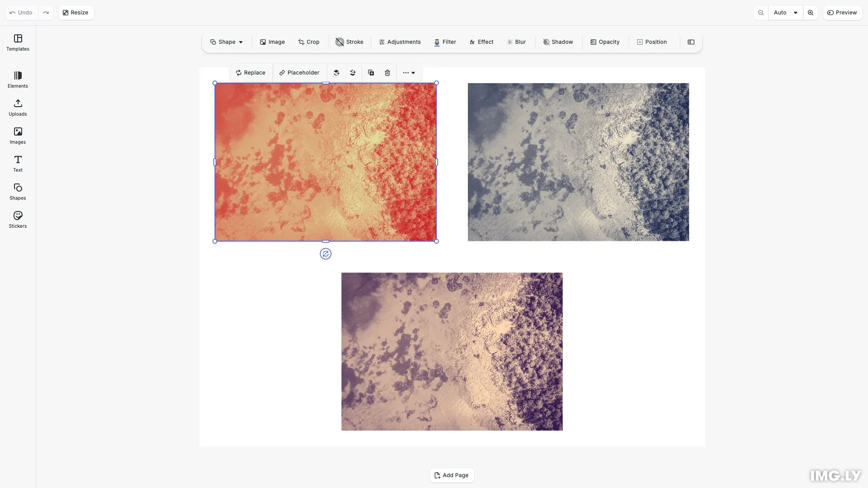Select the blue-toned image thumbnail
The image size is (868, 488).
578,162
